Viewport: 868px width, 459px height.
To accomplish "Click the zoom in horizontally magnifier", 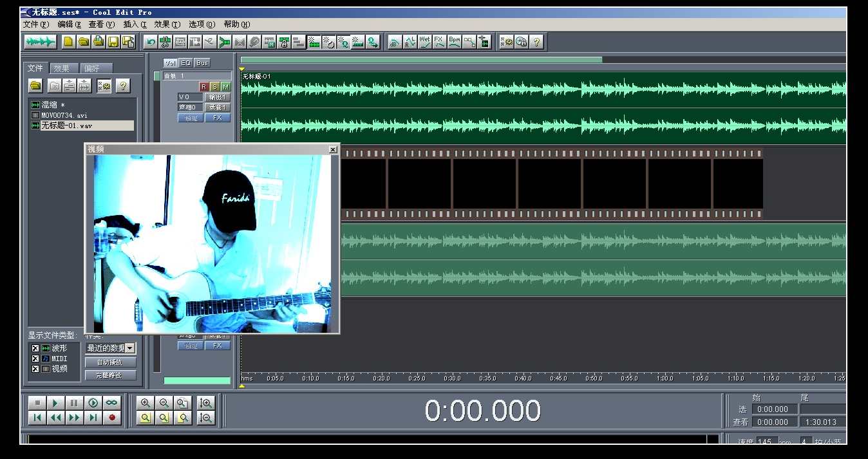I will [x=146, y=403].
